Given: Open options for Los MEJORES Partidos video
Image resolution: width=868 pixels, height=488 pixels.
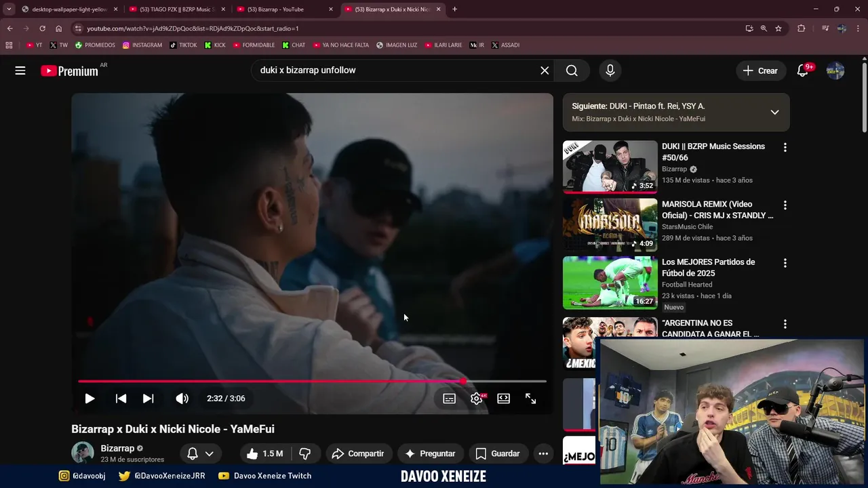Looking at the screenshot, I should [x=785, y=263].
